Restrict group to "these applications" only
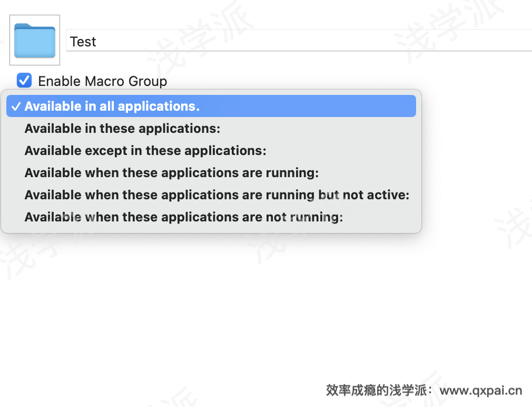This screenshot has width=532, height=407. pos(122,128)
